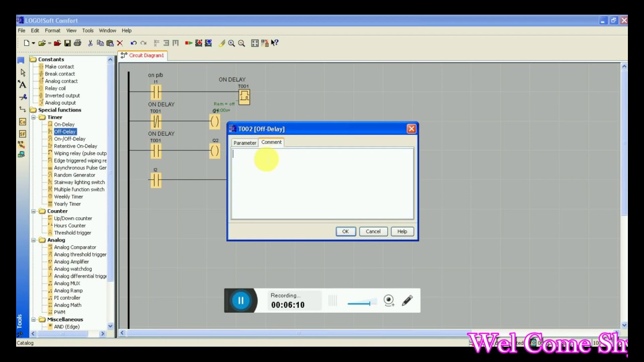Click the T001 on-delay timer block

[x=244, y=96]
